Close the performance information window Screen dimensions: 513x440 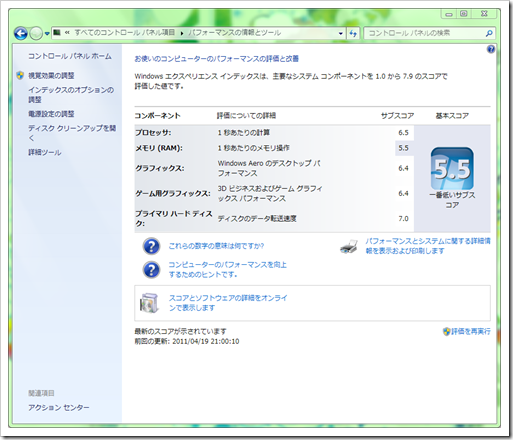tap(484, 14)
